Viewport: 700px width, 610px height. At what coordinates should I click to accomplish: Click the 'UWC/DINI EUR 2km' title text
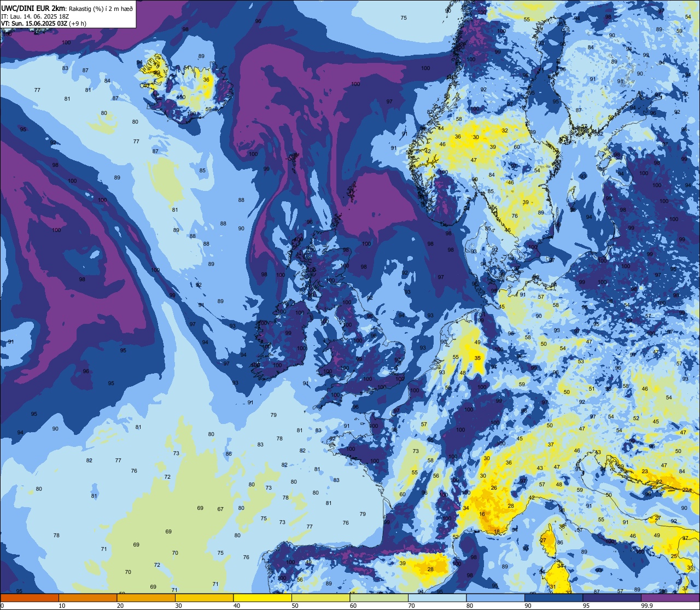(33, 8)
